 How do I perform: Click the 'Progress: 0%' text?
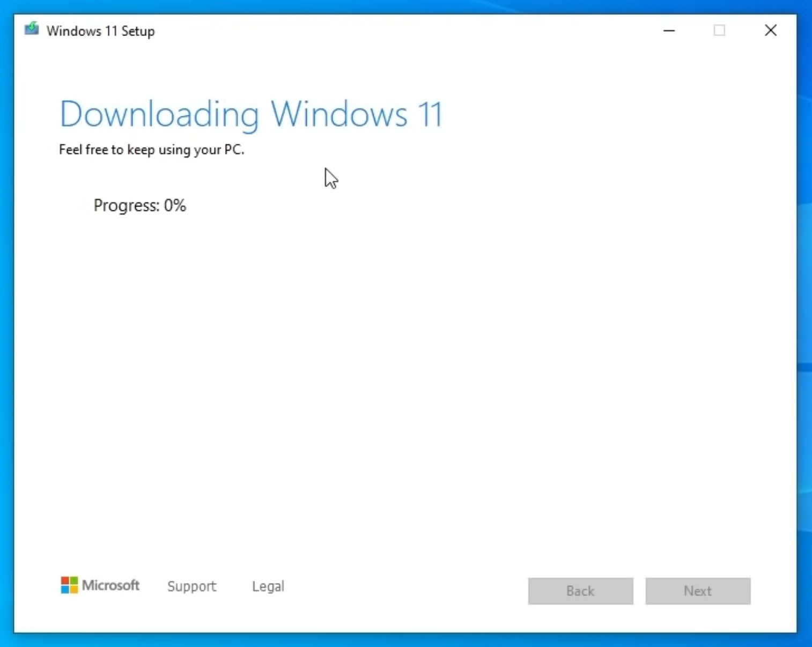(140, 205)
